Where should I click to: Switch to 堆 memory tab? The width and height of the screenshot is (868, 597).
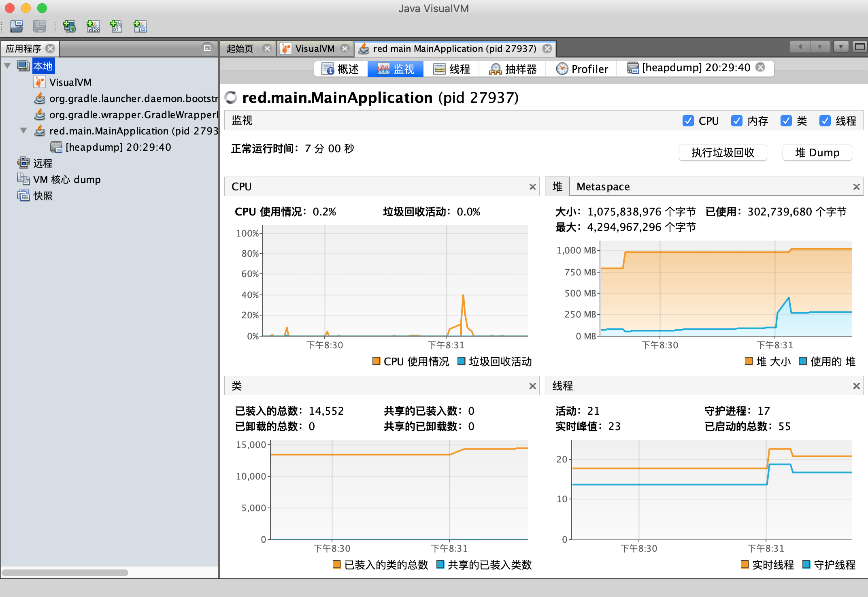coord(557,187)
